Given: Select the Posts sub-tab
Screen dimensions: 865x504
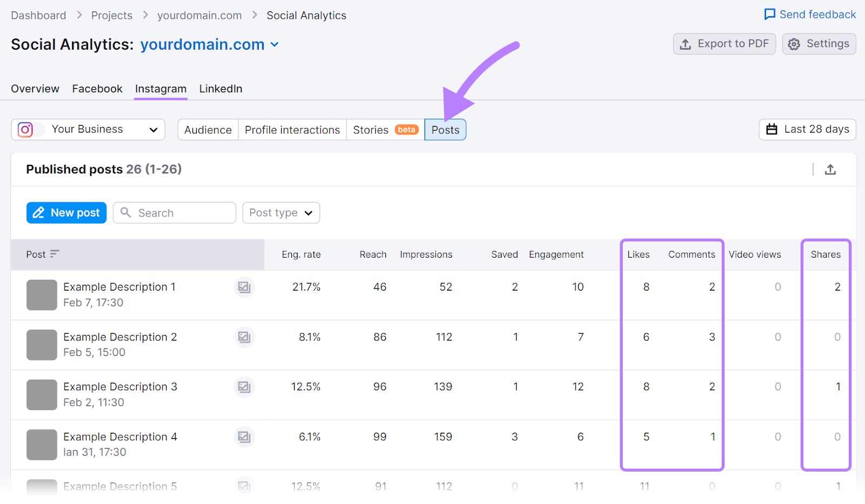Looking at the screenshot, I should (445, 130).
